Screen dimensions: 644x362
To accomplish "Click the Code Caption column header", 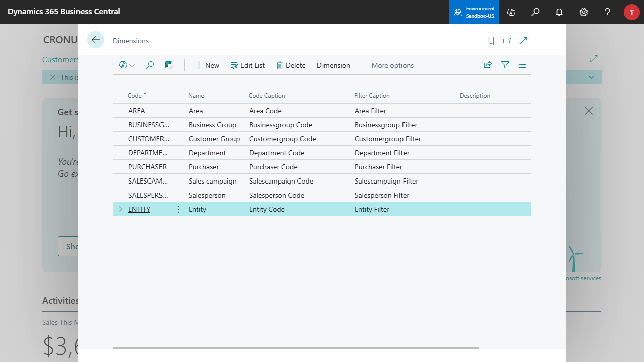I will pos(267,96).
